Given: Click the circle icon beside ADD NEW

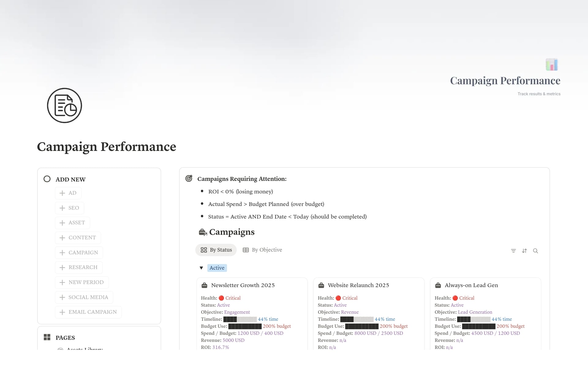Looking at the screenshot, I should [47, 179].
